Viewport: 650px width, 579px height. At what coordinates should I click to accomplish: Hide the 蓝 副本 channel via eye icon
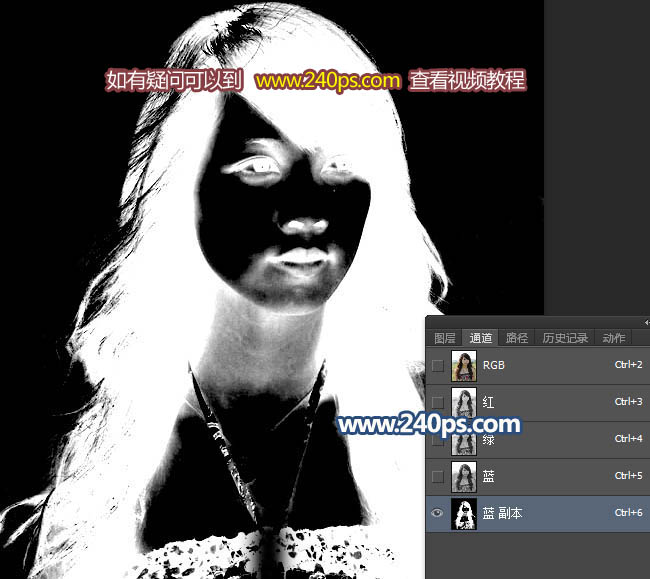(x=437, y=513)
